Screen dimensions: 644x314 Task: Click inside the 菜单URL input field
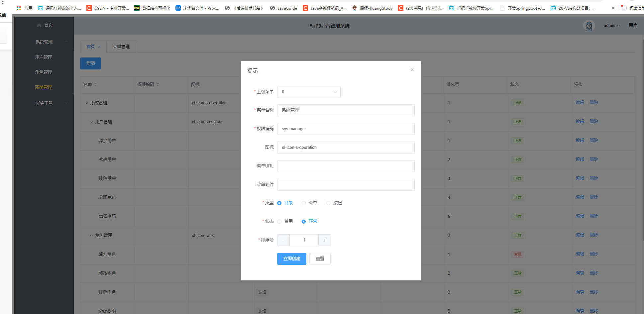click(346, 166)
